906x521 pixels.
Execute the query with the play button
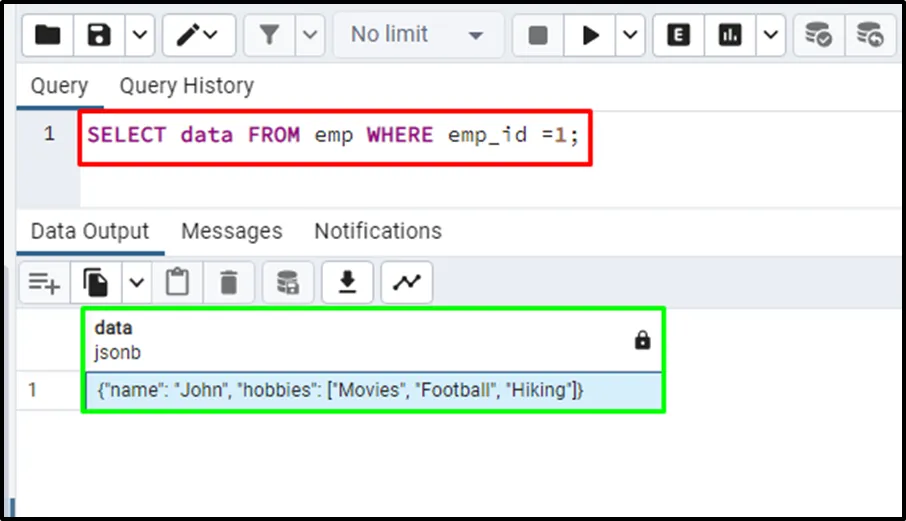(x=590, y=35)
